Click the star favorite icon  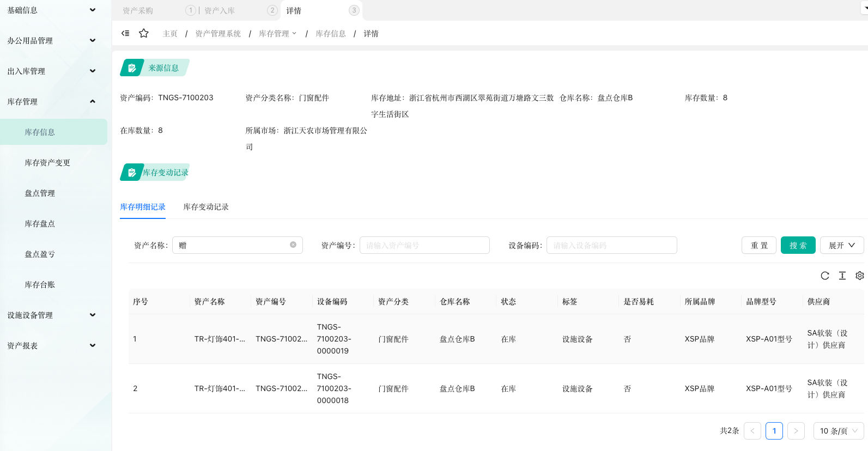click(144, 33)
